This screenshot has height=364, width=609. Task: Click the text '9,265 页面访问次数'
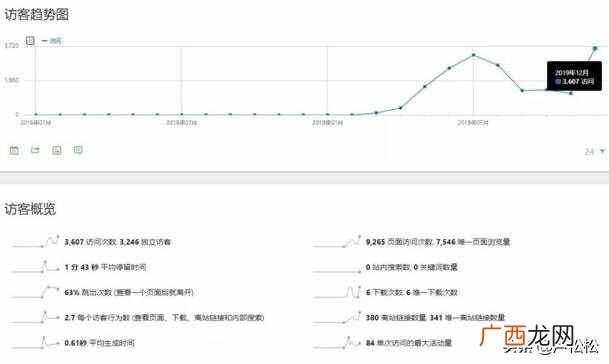tap(399, 242)
